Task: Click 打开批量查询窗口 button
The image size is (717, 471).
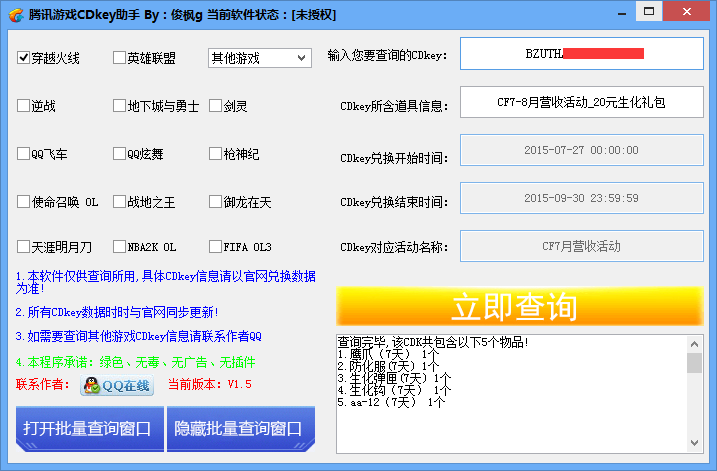Action: pos(88,429)
